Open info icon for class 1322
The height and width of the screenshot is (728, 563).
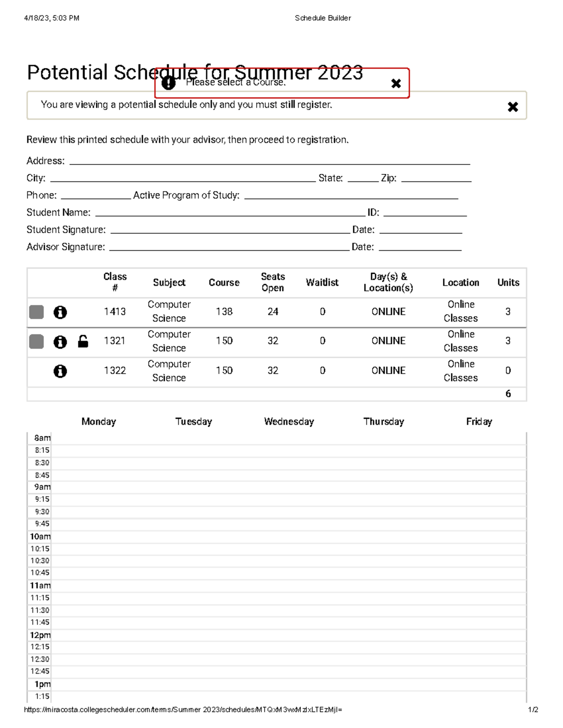tap(60, 371)
